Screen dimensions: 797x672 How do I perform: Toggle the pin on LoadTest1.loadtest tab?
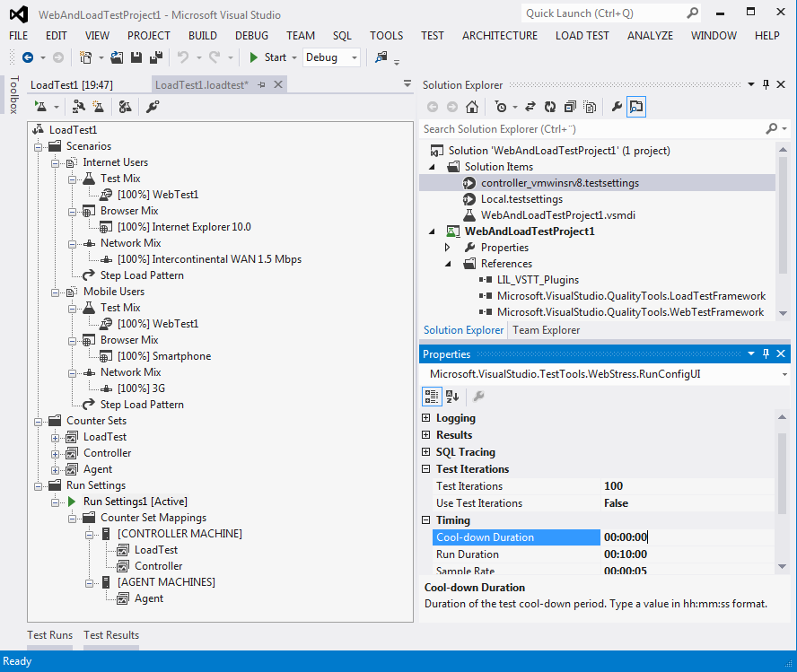point(262,85)
